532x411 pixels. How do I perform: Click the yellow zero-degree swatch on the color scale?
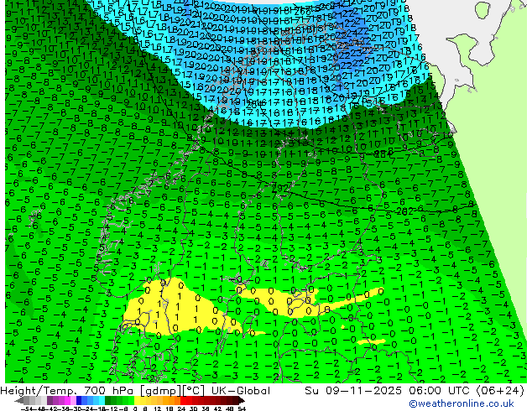tap(138, 400)
